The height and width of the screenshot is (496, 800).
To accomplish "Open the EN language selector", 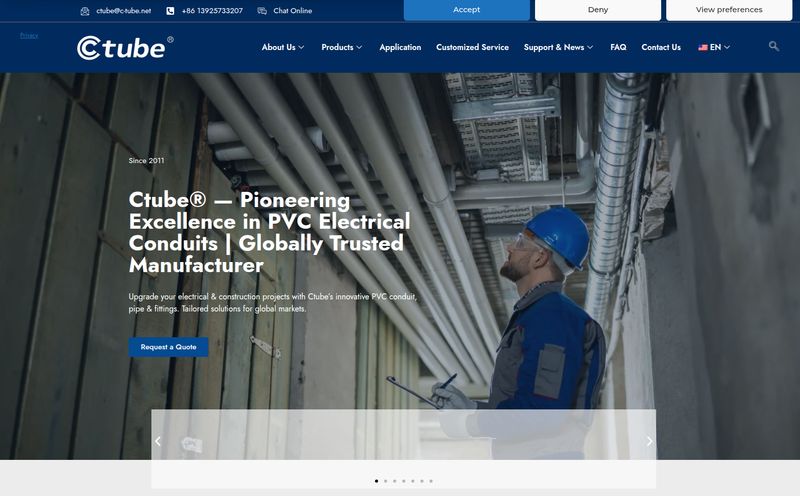I will (714, 47).
